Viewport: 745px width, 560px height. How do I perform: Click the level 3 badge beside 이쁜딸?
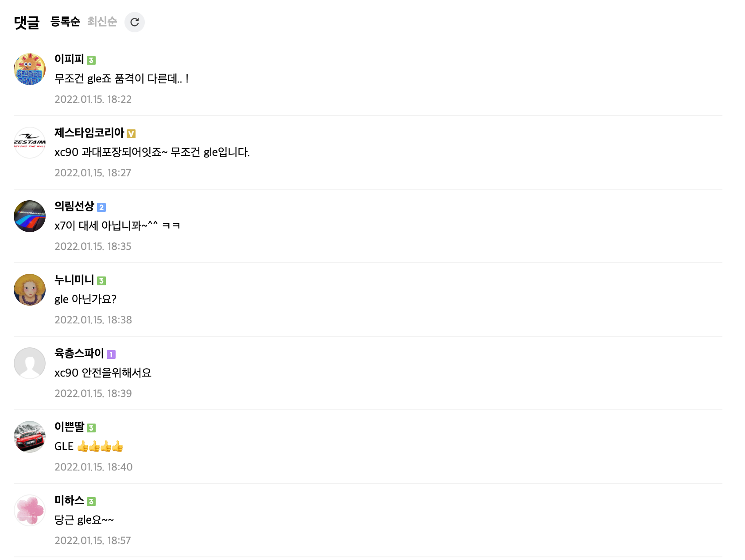tap(91, 428)
